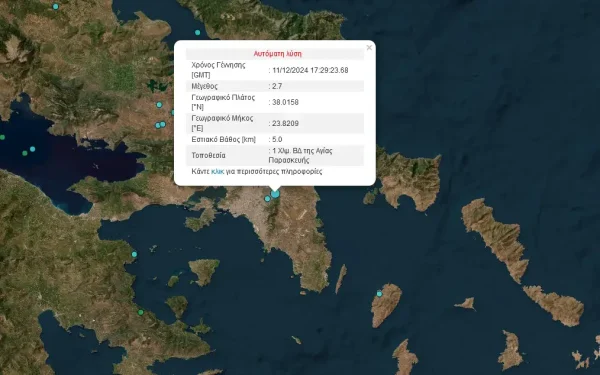Select the left marker of the overlapping cyan pair
Screen dimensions: 600x375
click(158, 125)
